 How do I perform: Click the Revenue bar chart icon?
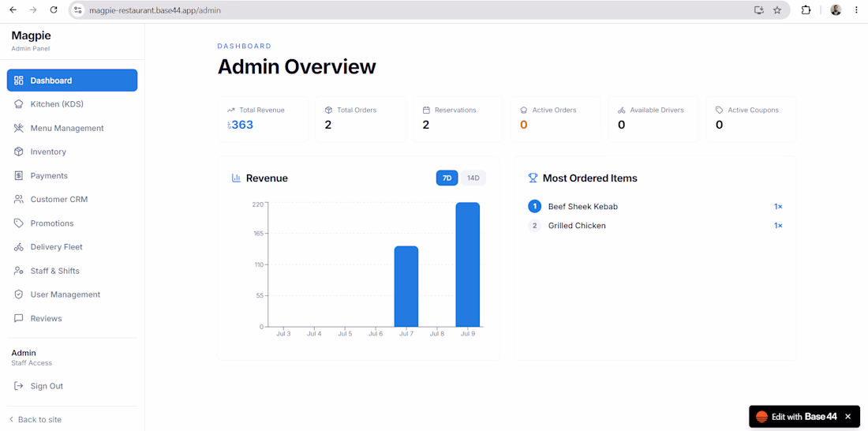(237, 178)
